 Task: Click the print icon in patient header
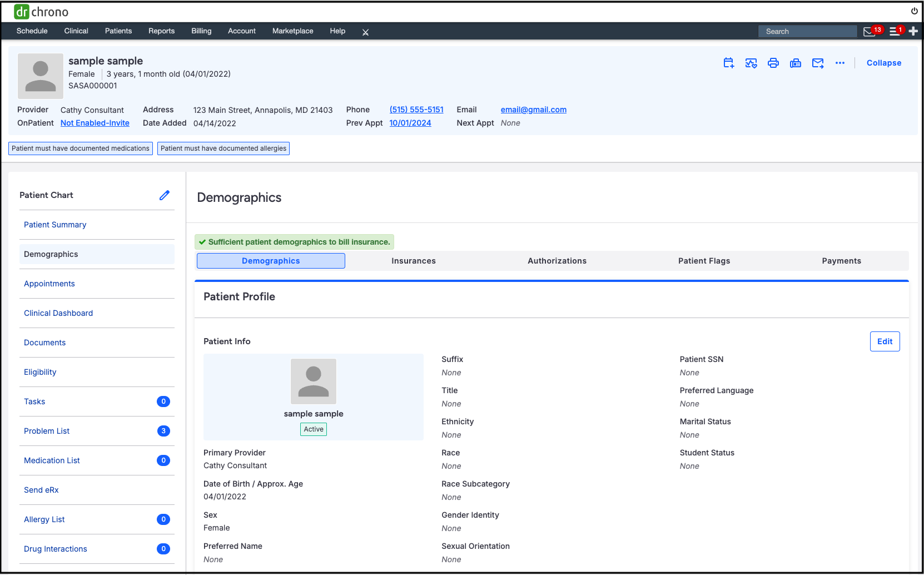(x=773, y=63)
